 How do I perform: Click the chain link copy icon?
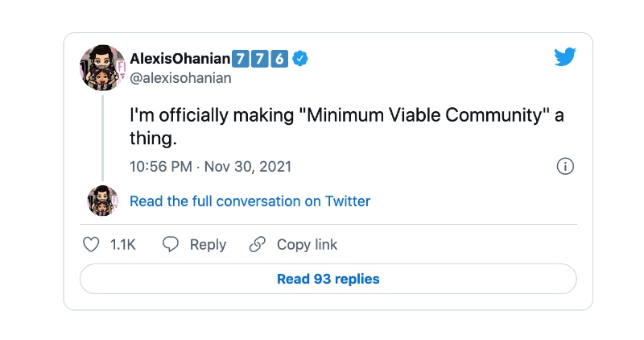point(258,244)
